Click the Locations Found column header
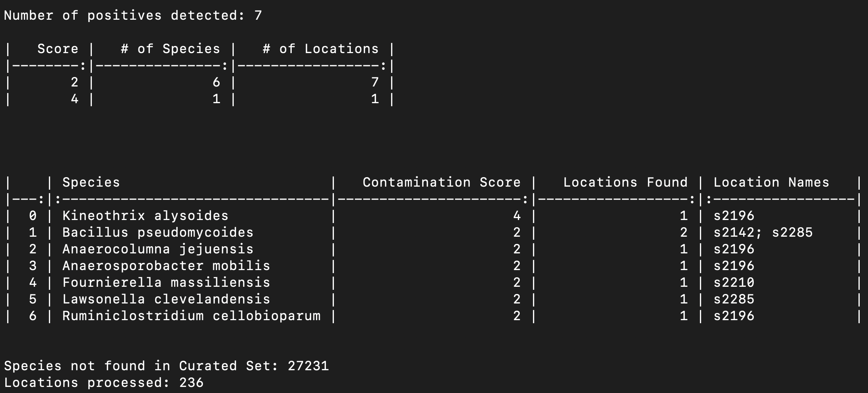The width and height of the screenshot is (868, 393). click(x=625, y=182)
